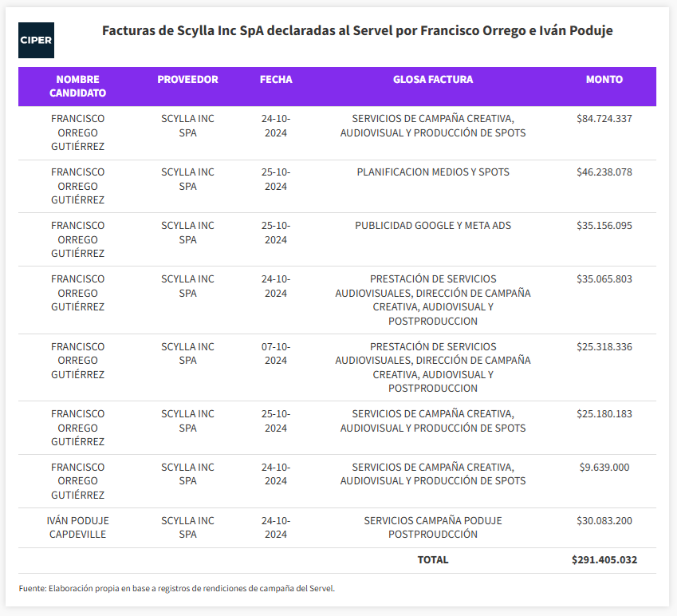Viewport: 677px width, 616px height.
Task: Click the table title about Scylla Inc SpA
Action: click(x=357, y=30)
